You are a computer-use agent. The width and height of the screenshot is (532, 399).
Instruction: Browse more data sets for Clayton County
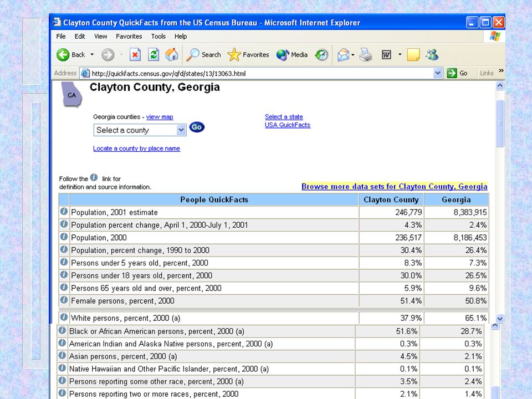(x=394, y=186)
